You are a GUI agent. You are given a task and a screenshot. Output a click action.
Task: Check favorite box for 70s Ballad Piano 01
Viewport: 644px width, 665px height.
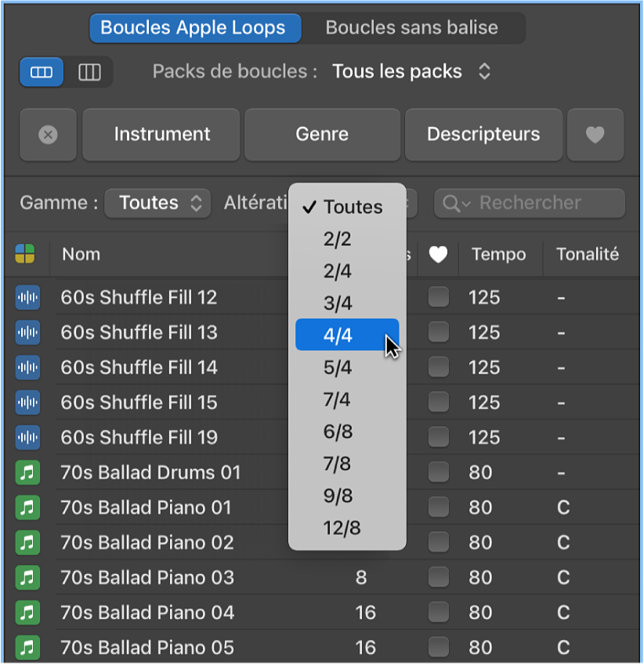pyautogui.click(x=438, y=507)
